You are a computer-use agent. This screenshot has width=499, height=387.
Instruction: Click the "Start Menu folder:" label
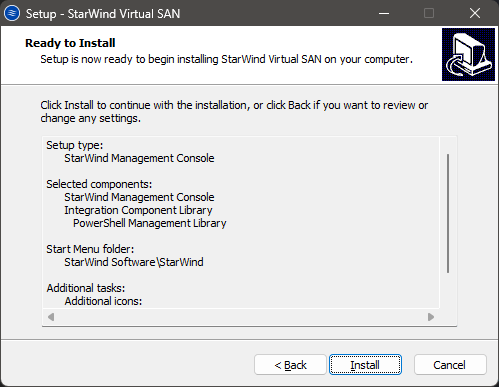[90, 249]
